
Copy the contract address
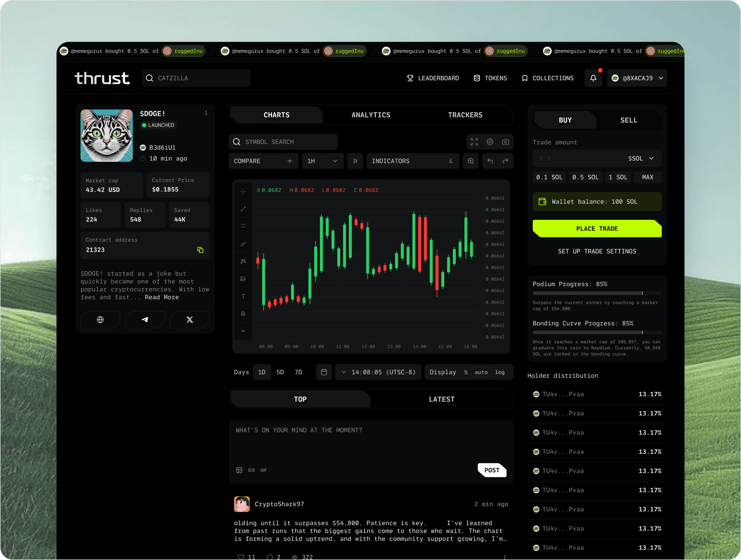pos(200,250)
